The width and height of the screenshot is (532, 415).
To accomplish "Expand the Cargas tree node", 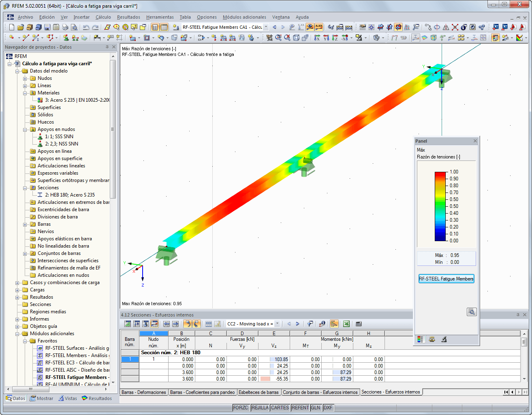I will [x=17, y=290].
